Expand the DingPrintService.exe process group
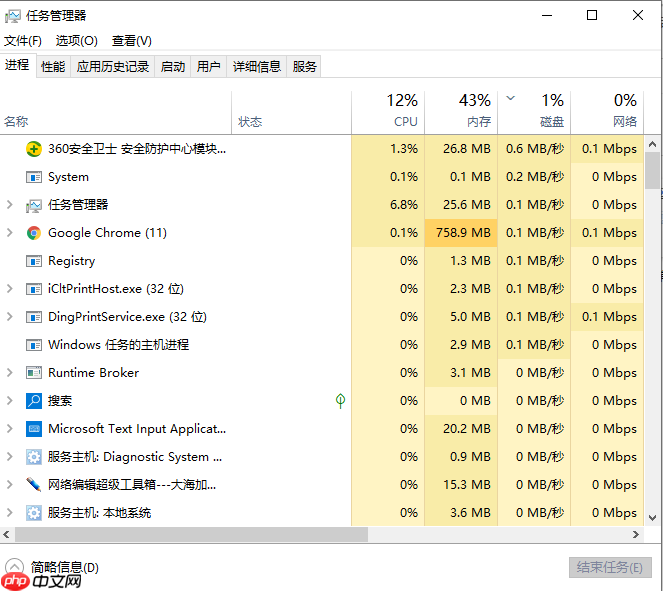The width and height of the screenshot is (663, 591). (9, 316)
